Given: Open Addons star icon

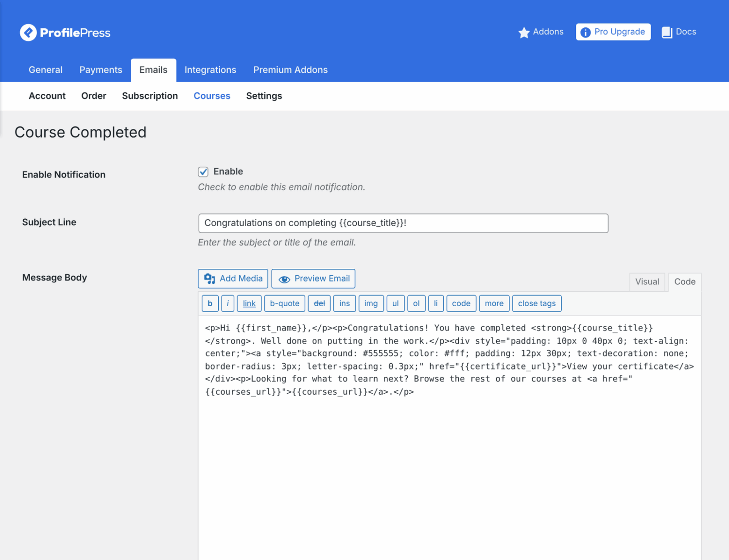Looking at the screenshot, I should [x=523, y=33].
